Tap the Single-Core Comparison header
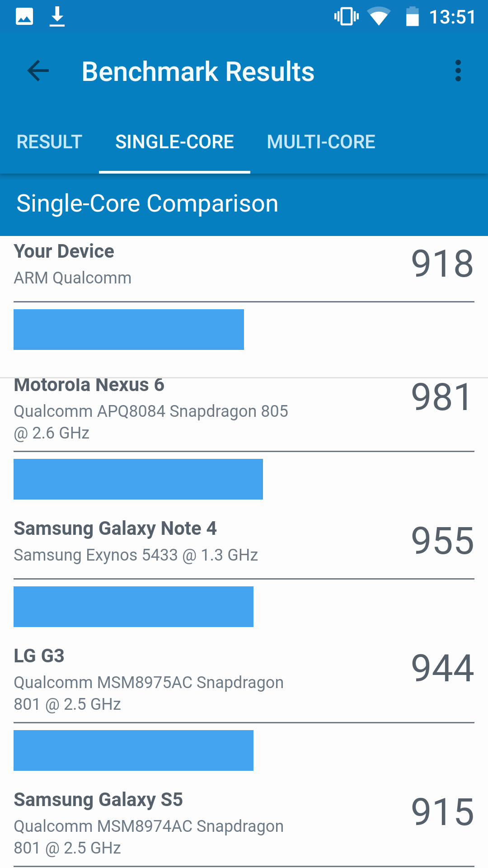Viewport: 488px width, 868px height. [x=147, y=203]
